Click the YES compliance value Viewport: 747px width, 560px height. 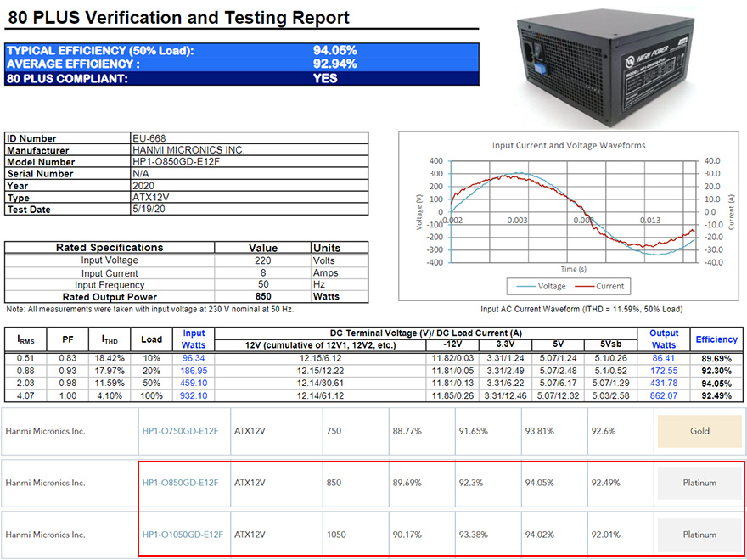(325, 79)
